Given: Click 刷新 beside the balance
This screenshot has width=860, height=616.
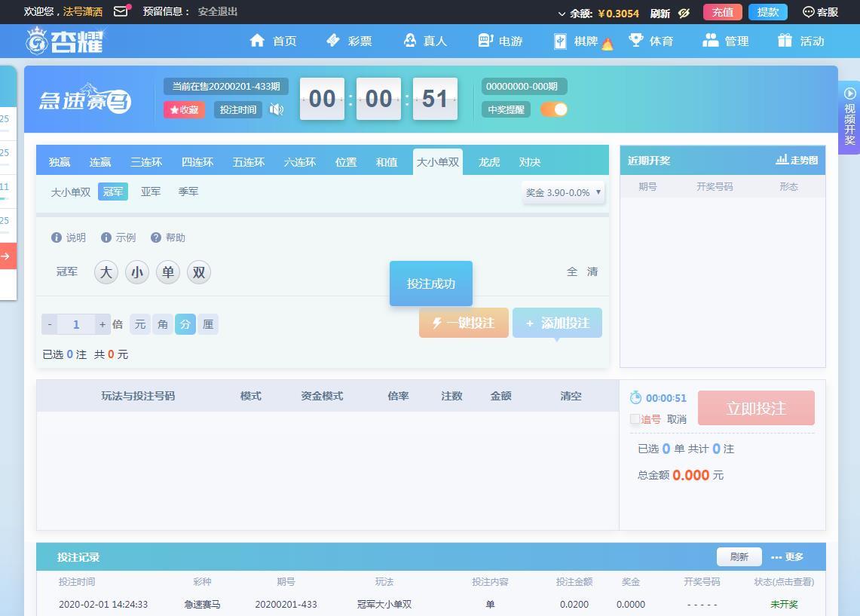Looking at the screenshot, I should (x=660, y=13).
